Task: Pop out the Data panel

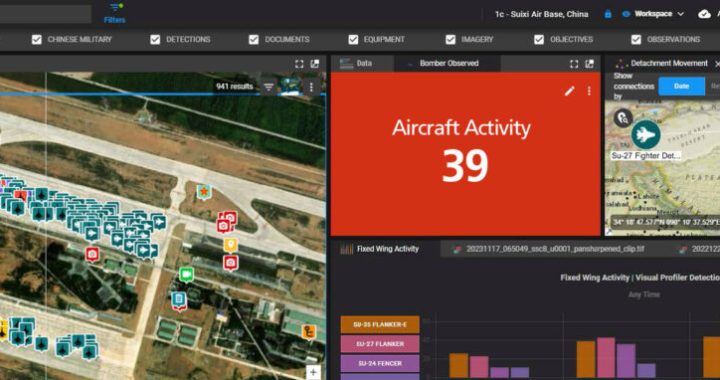Action: pos(590,64)
